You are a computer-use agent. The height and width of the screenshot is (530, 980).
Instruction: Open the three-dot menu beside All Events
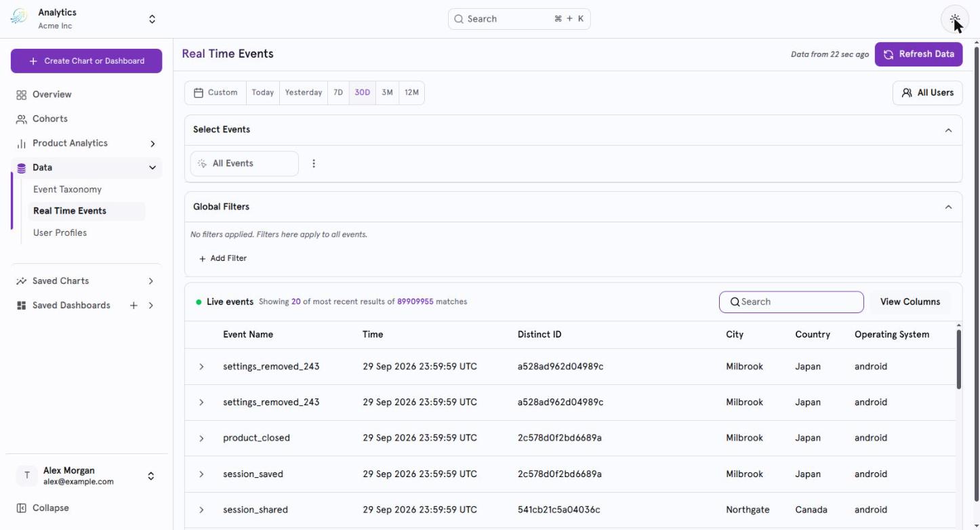(x=314, y=163)
